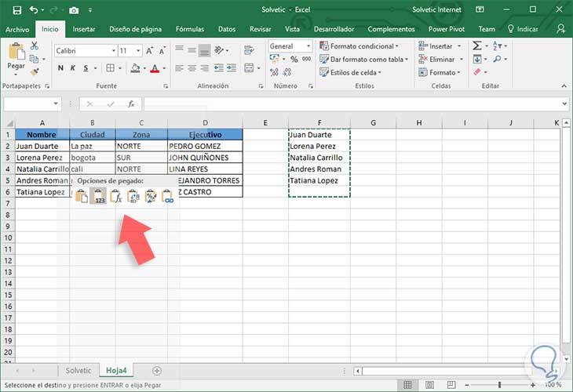The height and width of the screenshot is (392, 573).
Task: Toggle italic (K) formatting
Action: tap(73, 68)
